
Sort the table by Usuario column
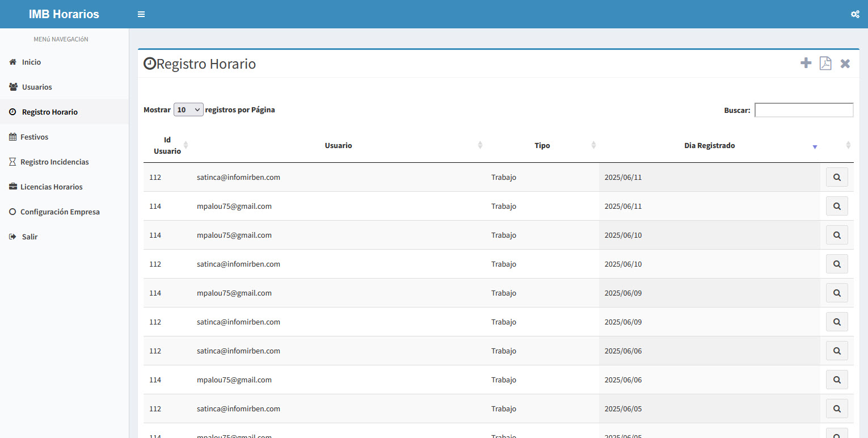[338, 145]
